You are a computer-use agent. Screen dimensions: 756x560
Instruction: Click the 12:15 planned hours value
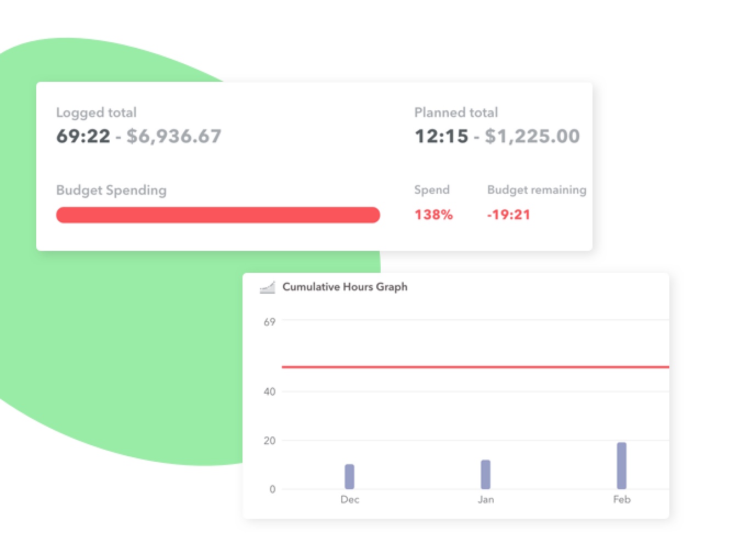click(x=442, y=136)
